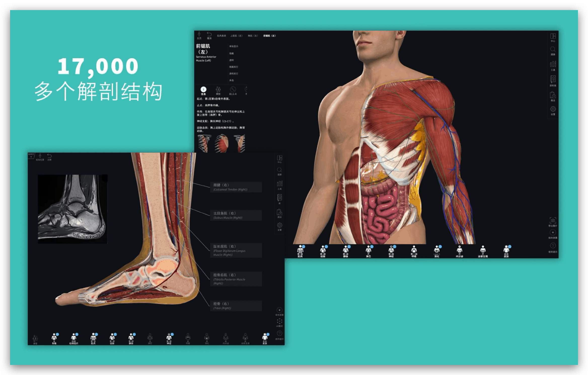This screenshot has width=588, height=375.
Task: Click save screen plus icon in torso window
Action: coord(553,234)
